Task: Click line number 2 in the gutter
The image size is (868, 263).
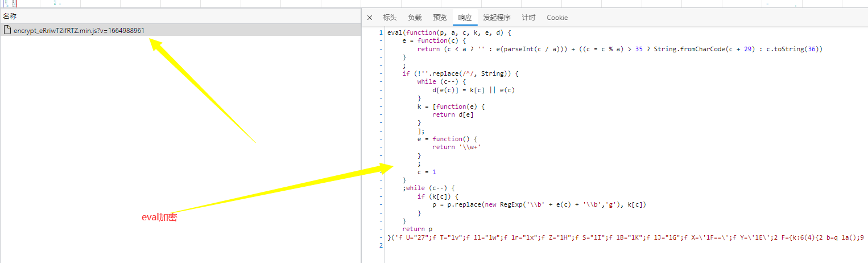Action: point(381,245)
